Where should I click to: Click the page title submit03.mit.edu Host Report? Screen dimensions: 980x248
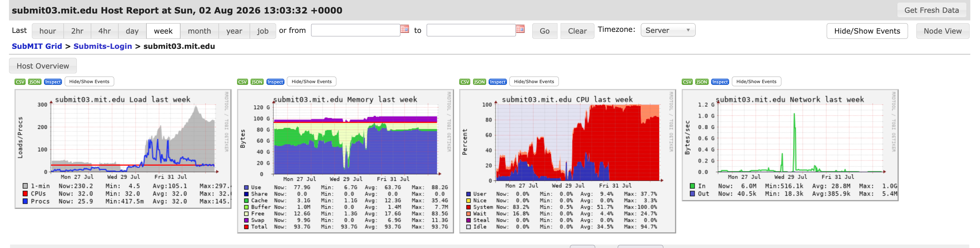177,10
